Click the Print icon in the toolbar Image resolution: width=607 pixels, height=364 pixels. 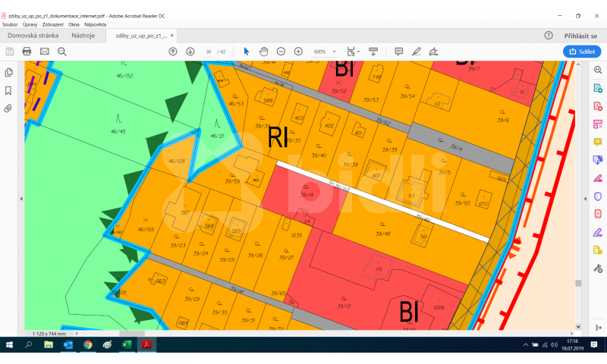click(27, 52)
